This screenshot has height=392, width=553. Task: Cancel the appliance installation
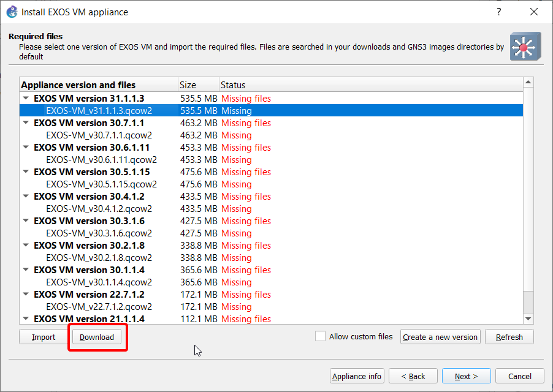pos(519,376)
